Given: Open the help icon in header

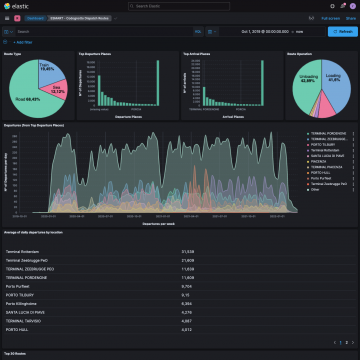Looking at the screenshot, I should [x=332, y=6].
